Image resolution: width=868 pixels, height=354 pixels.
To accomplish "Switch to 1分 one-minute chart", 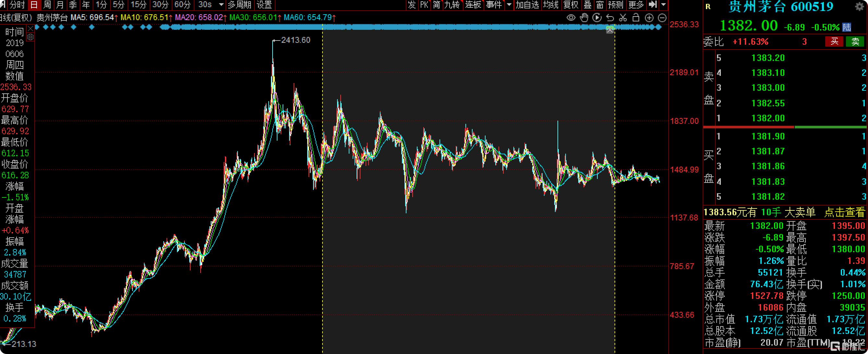I will 101,5.
